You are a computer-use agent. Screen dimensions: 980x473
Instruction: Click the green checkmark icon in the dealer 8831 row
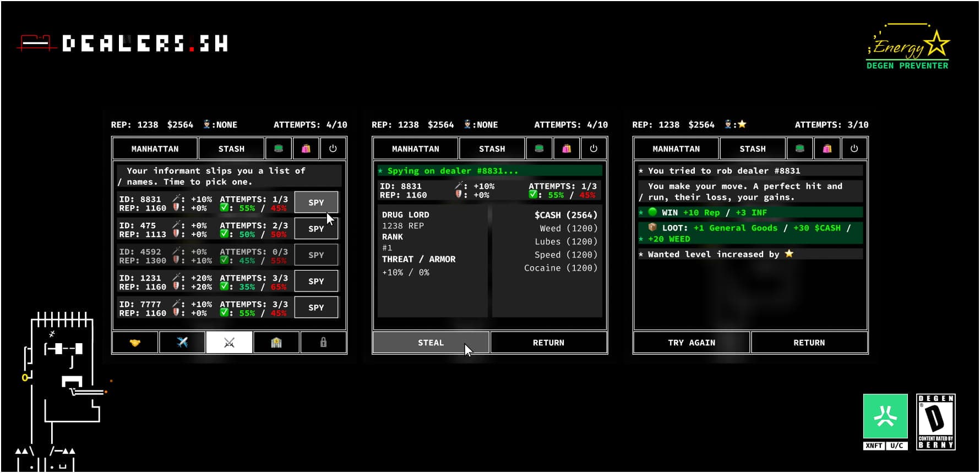pos(224,207)
